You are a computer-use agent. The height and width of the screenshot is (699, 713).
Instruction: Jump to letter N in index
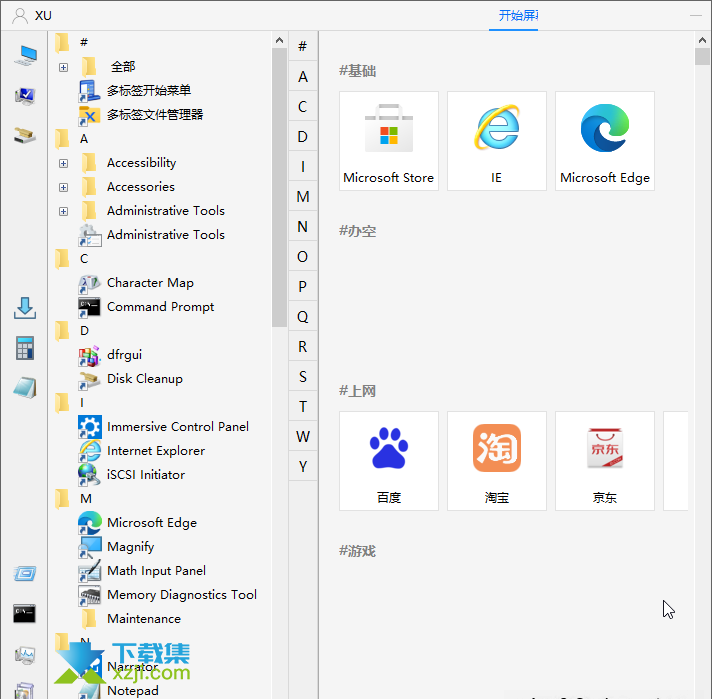point(303,226)
